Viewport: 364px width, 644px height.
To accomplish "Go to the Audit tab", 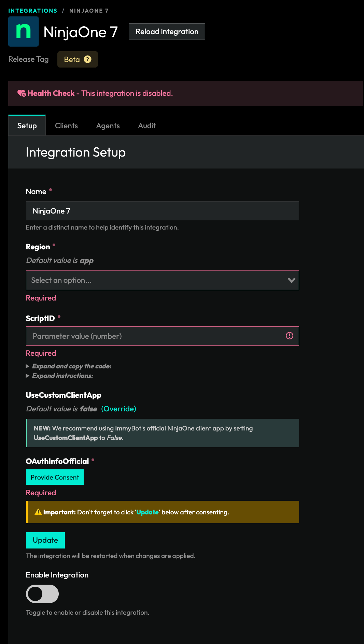I will [147, 126].
